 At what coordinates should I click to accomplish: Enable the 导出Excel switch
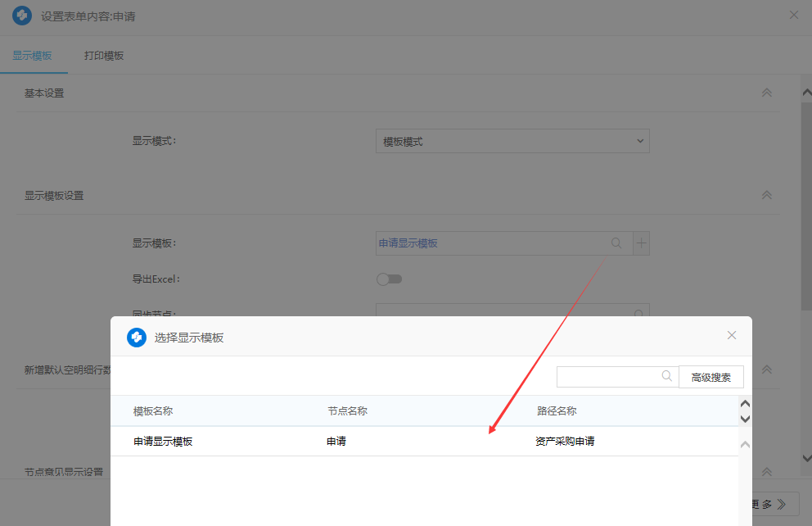pyautogui.click(x=389, y=279)
